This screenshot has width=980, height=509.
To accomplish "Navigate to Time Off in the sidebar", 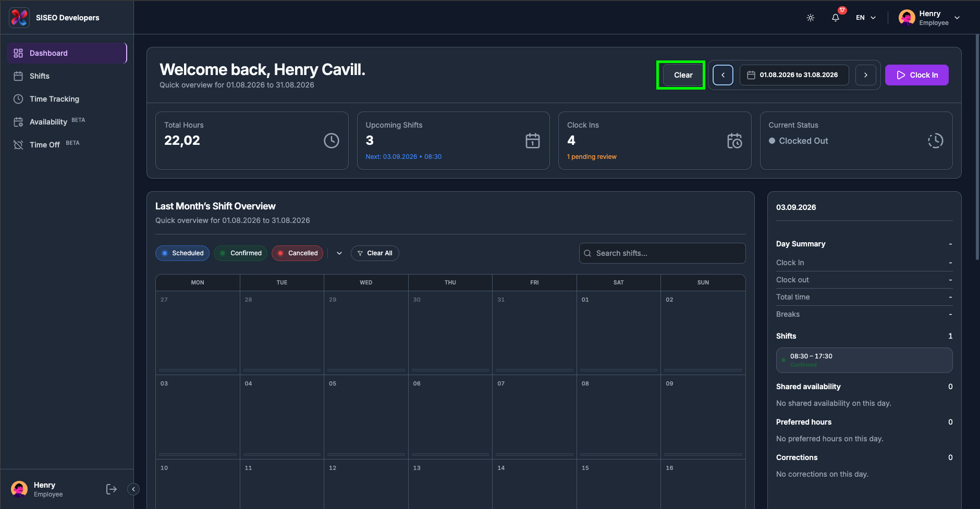I will coord(67,145).
